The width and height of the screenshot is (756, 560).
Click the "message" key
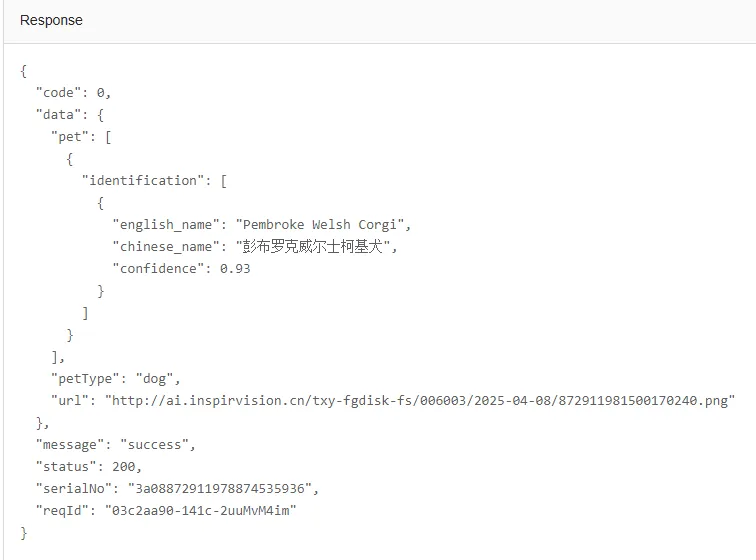point(70,444)
